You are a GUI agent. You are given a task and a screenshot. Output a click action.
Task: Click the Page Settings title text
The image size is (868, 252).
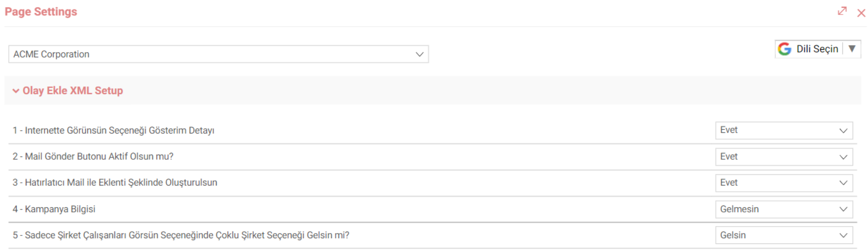(41, 12)
